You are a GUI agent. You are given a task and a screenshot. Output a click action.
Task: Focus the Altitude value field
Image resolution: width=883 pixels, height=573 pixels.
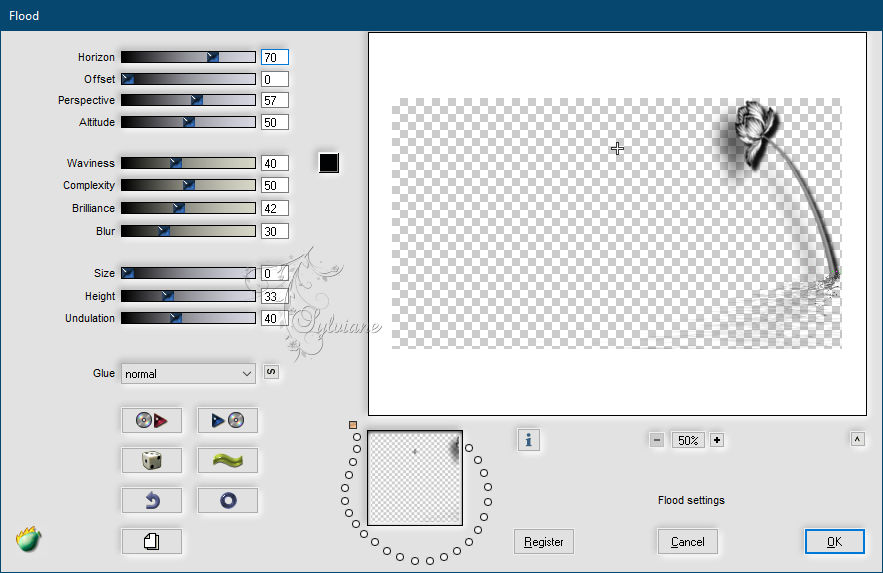click(x=275, y=122)
